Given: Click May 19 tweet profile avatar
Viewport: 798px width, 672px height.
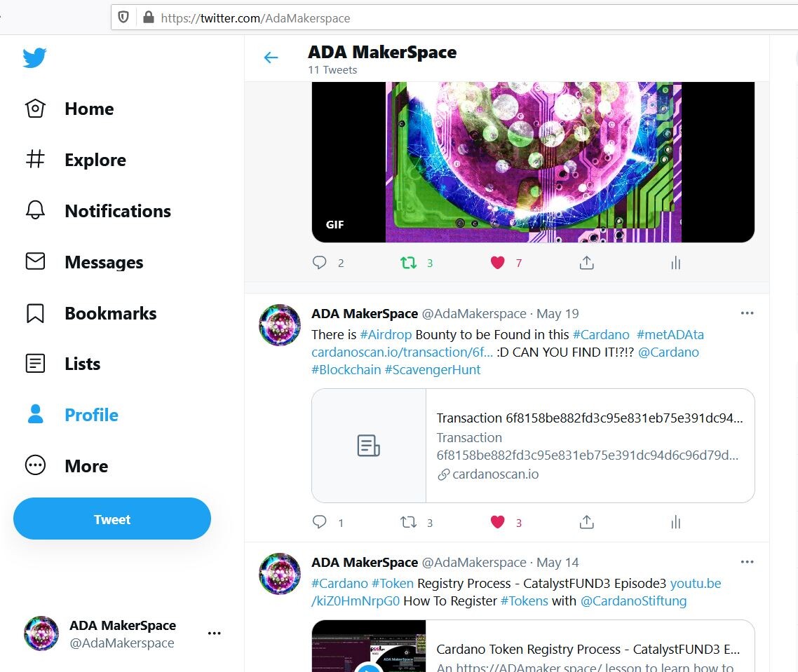Looking at the screenshot, I should pos(280,325).
